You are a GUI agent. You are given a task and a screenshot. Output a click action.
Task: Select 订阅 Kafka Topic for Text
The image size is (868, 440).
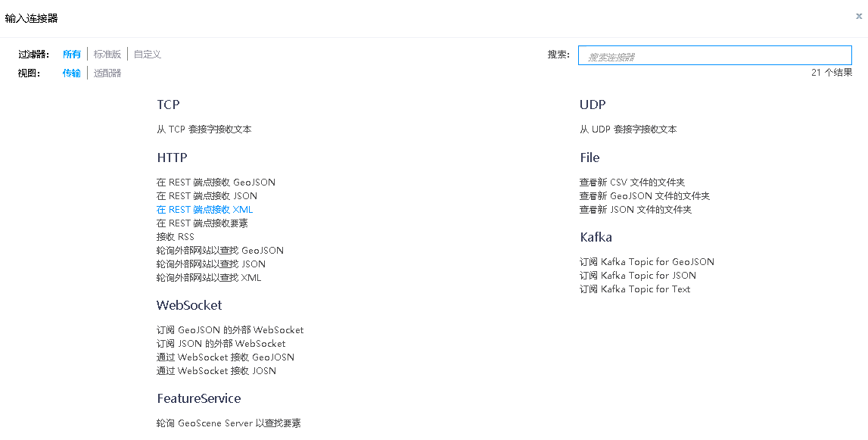click(x=635, y=289)
